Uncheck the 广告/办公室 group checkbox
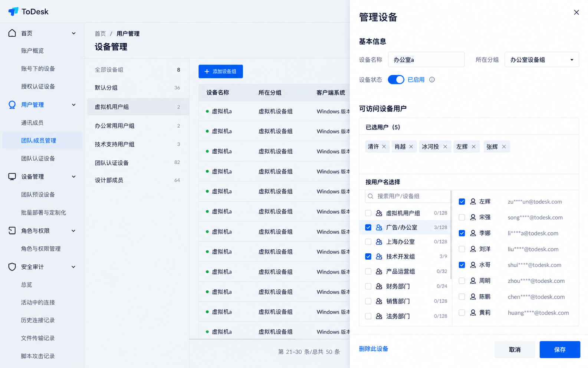This screenshot has width=588, height=368. pos(368,227)
